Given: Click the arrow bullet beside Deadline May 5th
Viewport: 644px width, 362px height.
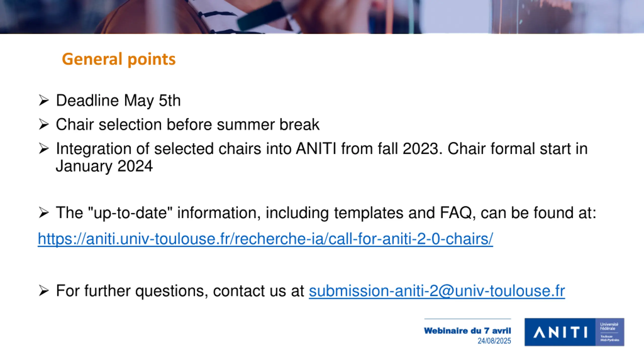Looking at the screenshot, I should (44, 101).
